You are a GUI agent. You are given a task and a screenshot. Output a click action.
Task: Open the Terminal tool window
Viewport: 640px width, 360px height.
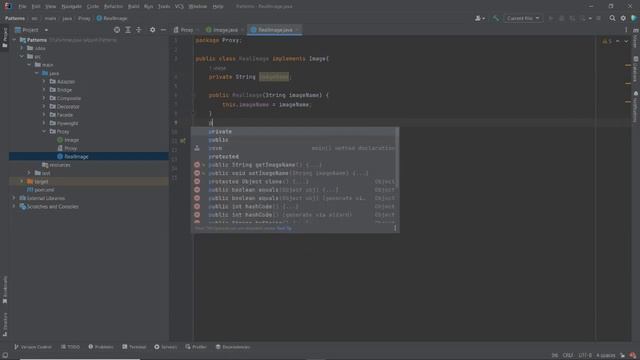coord(134,347)
